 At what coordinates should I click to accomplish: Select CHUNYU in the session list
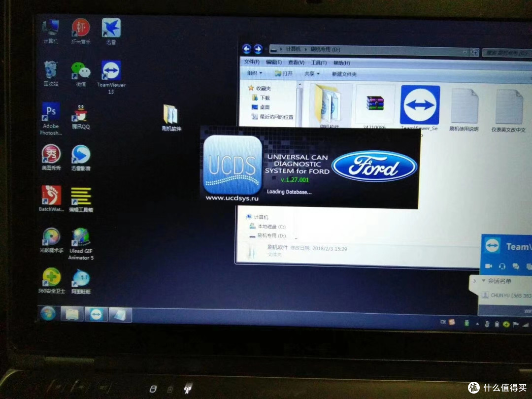pos(506,295)
